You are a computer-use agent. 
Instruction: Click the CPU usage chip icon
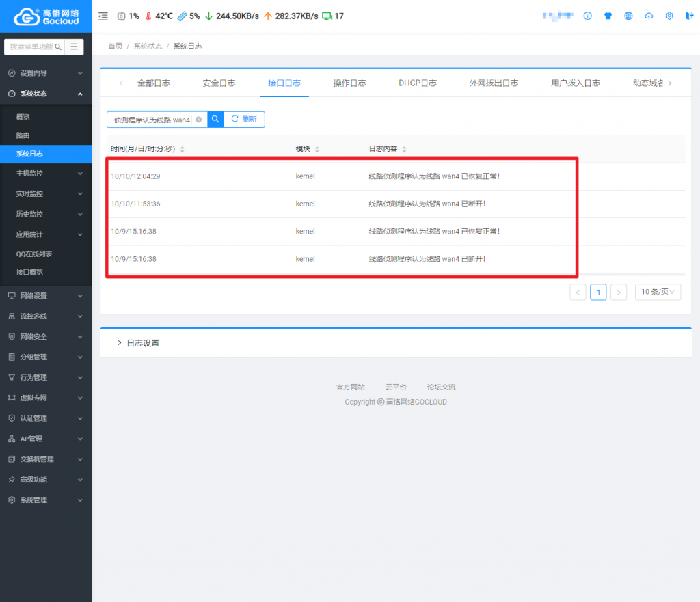click(121, 16)
